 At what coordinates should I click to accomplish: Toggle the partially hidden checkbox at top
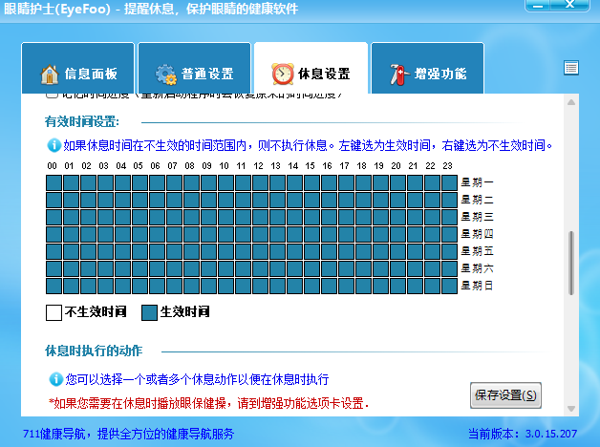[52, 96]
